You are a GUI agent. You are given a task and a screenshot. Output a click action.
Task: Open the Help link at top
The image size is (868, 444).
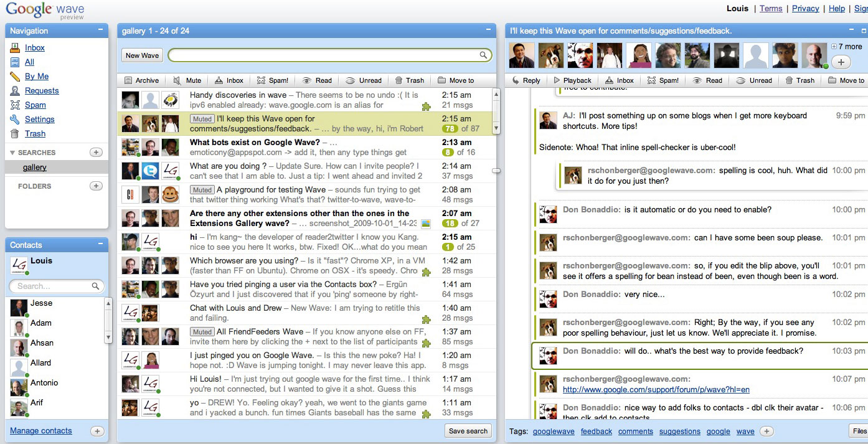(837, 8)
